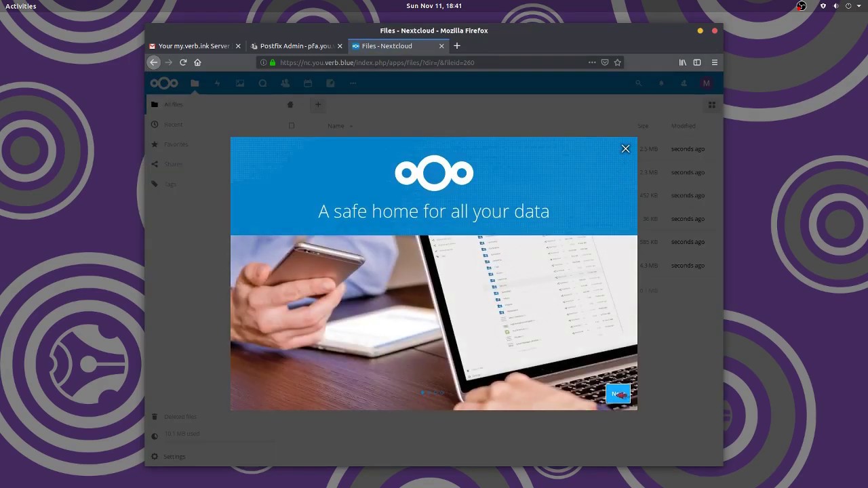The height and width of the screenshot is (488, 868).
Task: Bookmark this page with the star
Action: point(618,62)
